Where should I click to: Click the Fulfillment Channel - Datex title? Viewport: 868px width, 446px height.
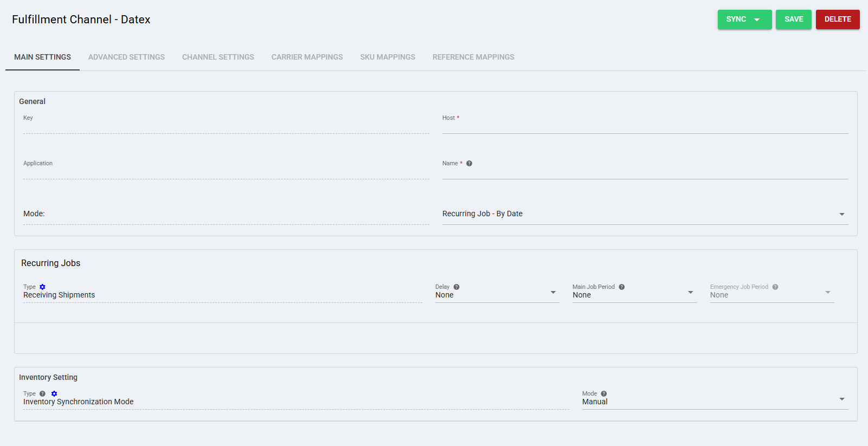(81, 20)
